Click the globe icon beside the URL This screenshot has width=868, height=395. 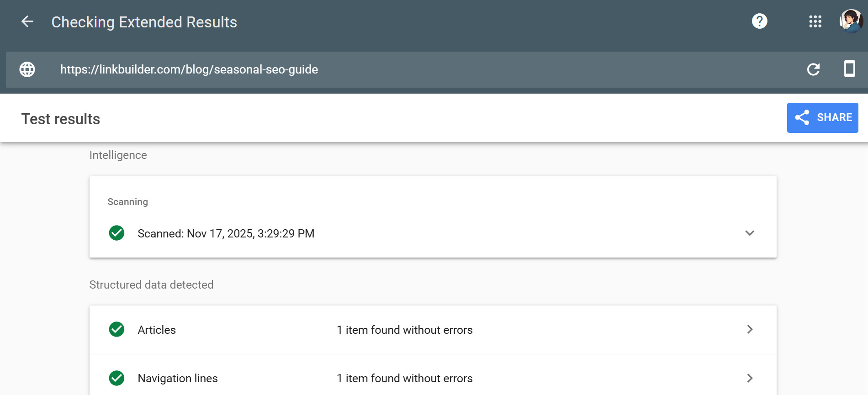[27, 69]
